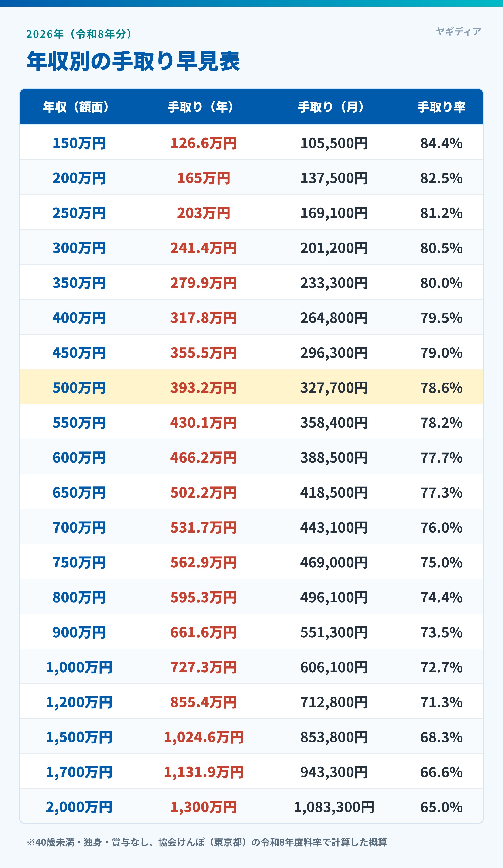Click the 2,000万円 income cell
503x868 pixels.
pos(79,807)
